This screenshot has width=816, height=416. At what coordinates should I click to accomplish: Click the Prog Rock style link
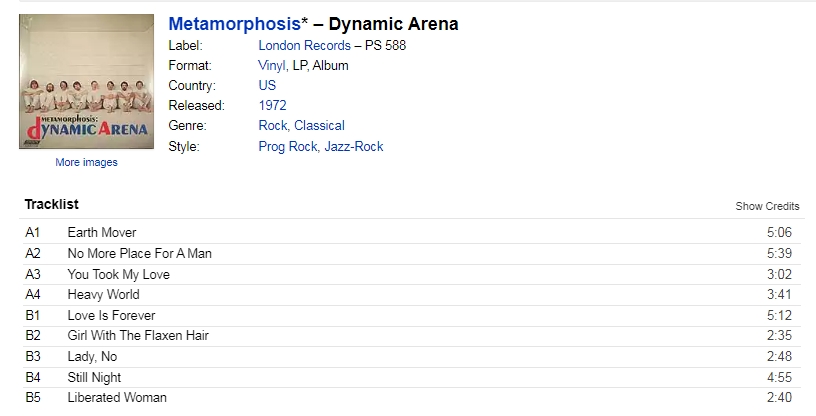pos(288,146)
